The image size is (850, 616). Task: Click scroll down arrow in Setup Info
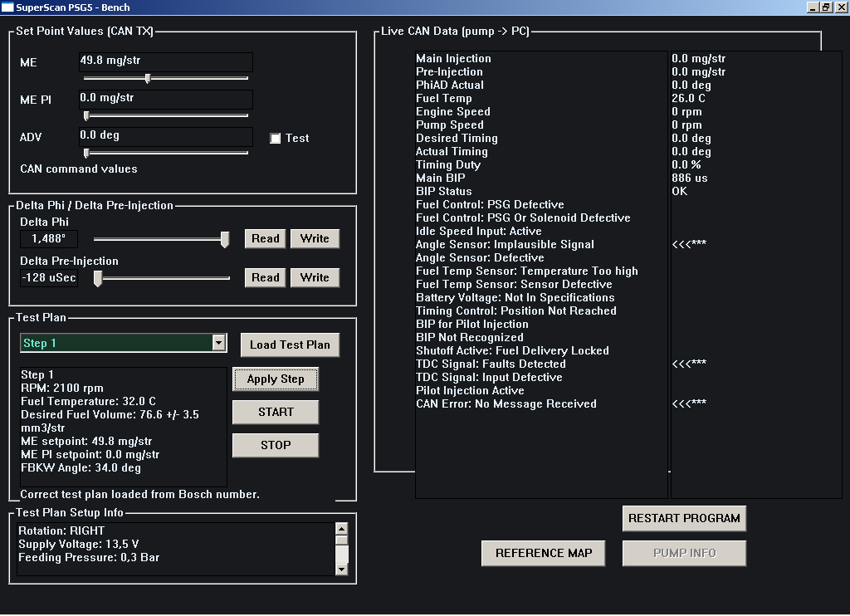pos(341,570)
